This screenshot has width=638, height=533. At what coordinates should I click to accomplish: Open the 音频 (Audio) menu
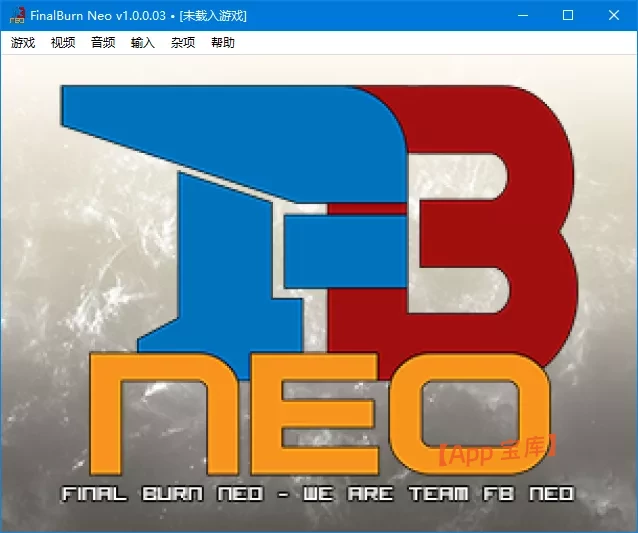(x=103, y=42)
